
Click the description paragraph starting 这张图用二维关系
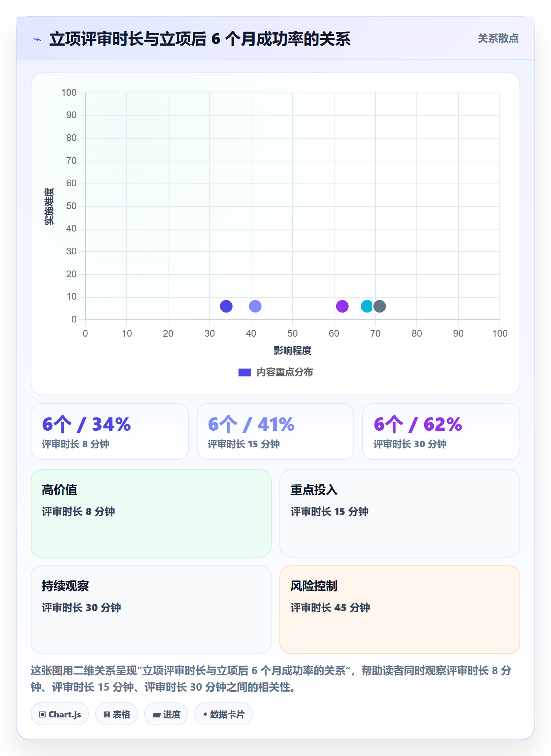[x=271, y=679]
